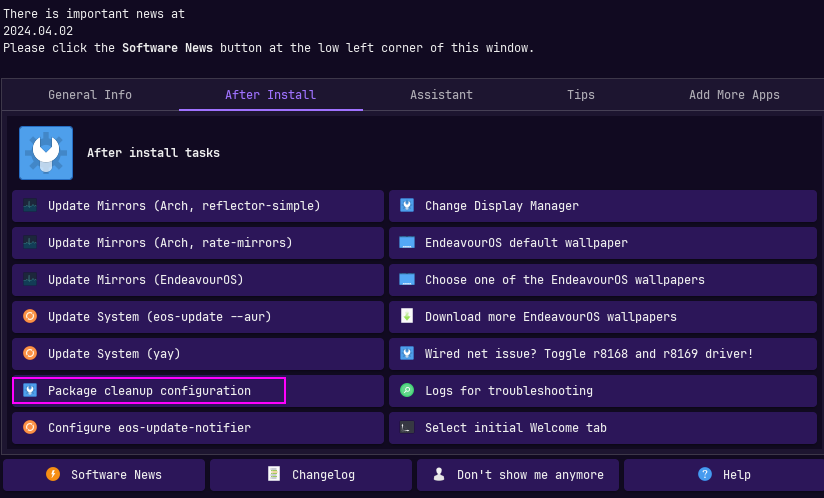Screen dimensions: 824x498
Task: Open Package cleanup configuration
Action: tap(198, 391)
